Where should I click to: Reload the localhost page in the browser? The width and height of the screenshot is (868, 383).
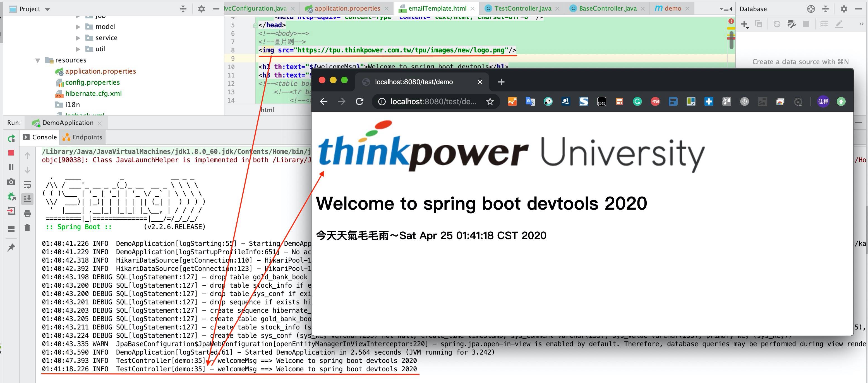[359, 102]
